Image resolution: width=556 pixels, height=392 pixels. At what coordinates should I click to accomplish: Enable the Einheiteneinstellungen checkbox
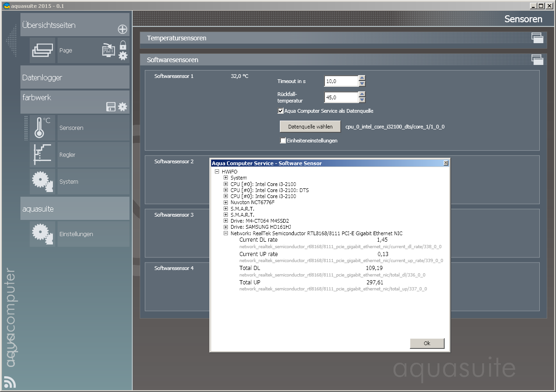(x=283, y=141)
